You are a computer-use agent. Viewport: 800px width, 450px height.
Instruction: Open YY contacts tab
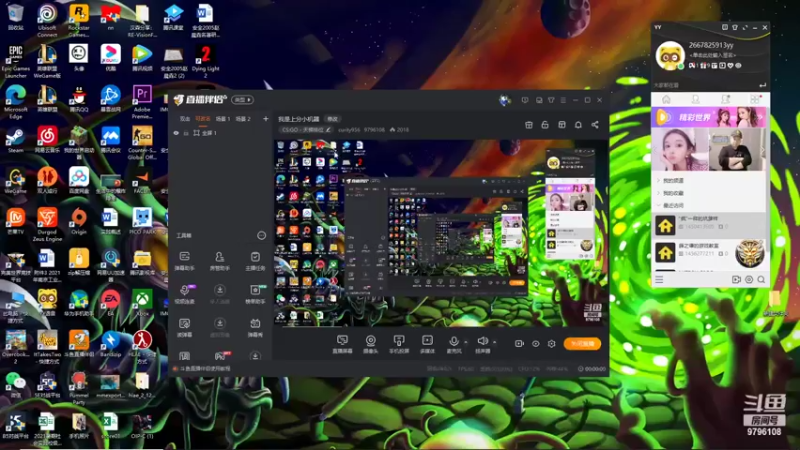pyautogui.click(x=695, y=99)
